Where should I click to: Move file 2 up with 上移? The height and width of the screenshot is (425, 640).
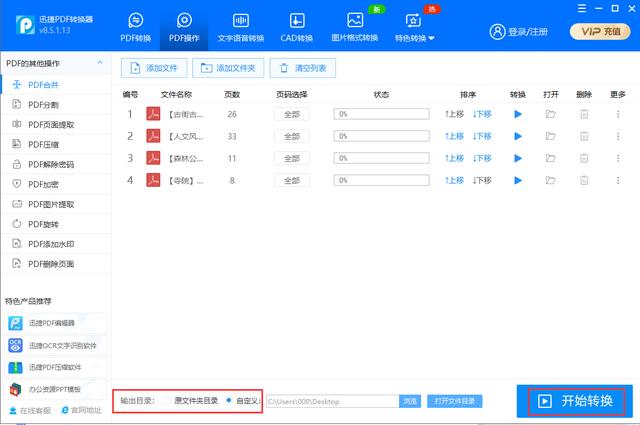pyautogui.click(x=454, y=136)
